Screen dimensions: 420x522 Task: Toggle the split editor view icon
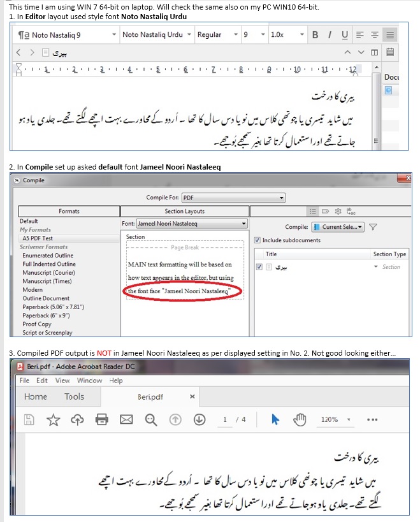pos(374,52)
